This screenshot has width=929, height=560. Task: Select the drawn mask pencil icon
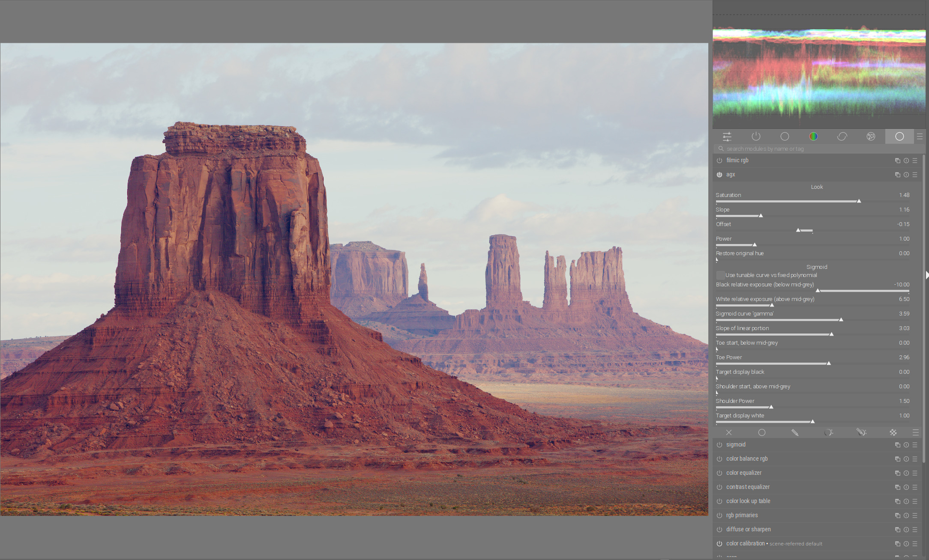point(795,432)
